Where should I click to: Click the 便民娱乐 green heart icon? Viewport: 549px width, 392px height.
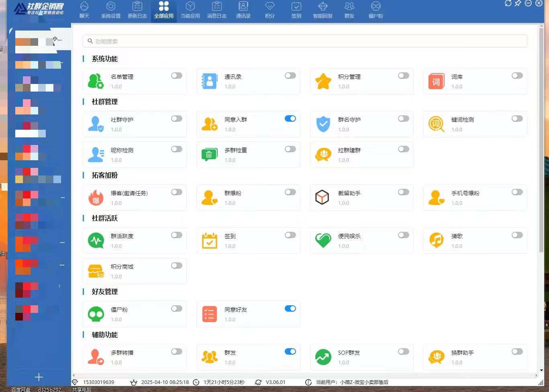(323, 241)
